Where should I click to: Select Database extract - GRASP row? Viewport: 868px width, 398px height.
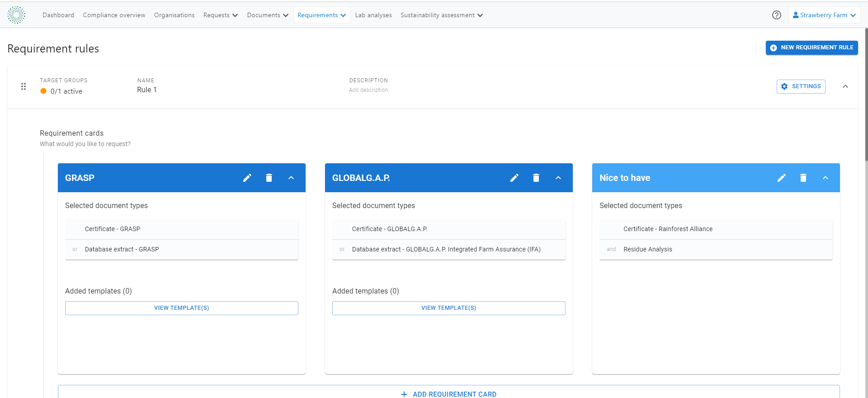click(182, 249)
